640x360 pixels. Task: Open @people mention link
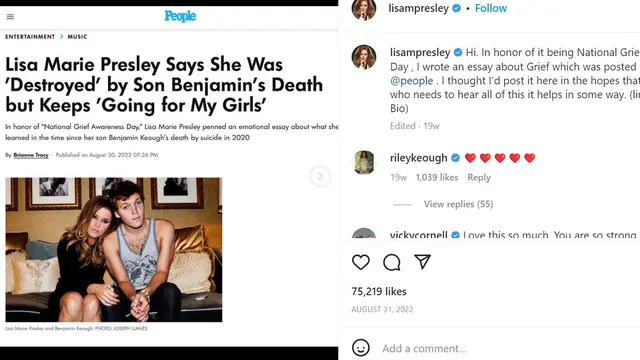click(x=411, y=81)
